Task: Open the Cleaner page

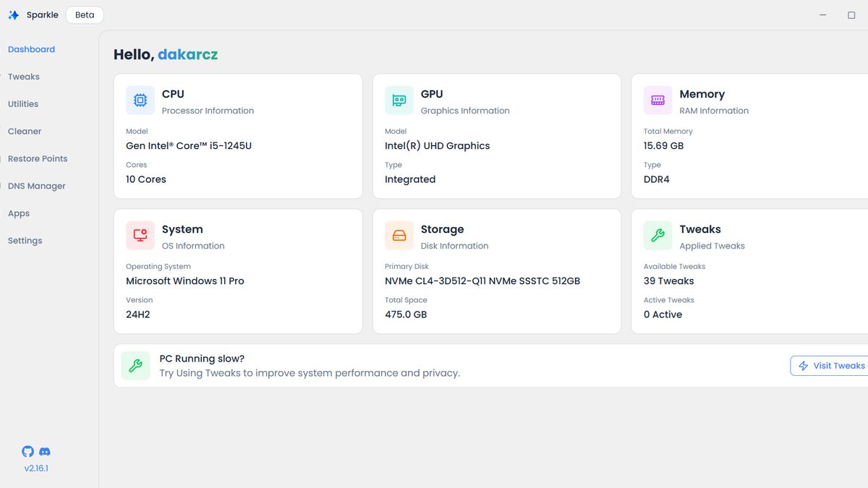Action: [25, 132]
